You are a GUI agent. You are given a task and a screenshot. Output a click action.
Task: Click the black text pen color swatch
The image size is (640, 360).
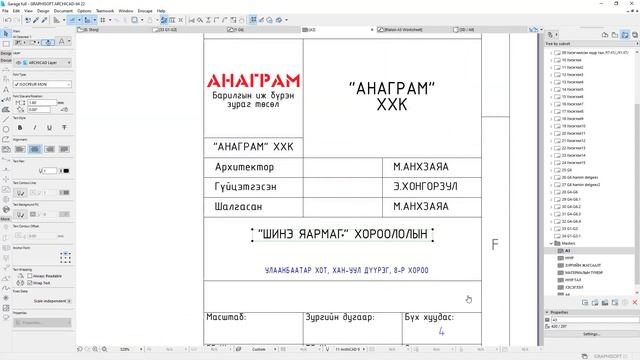pyautogui.click(x=66, y=171)
